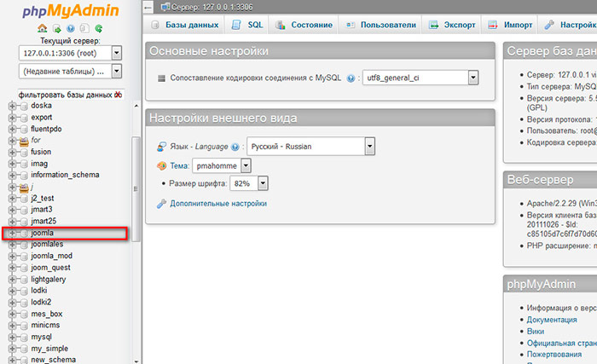The height and width of the screenshot is (364, 597).
Task: Click the jmart3 database icon
Action: [24, 210]
